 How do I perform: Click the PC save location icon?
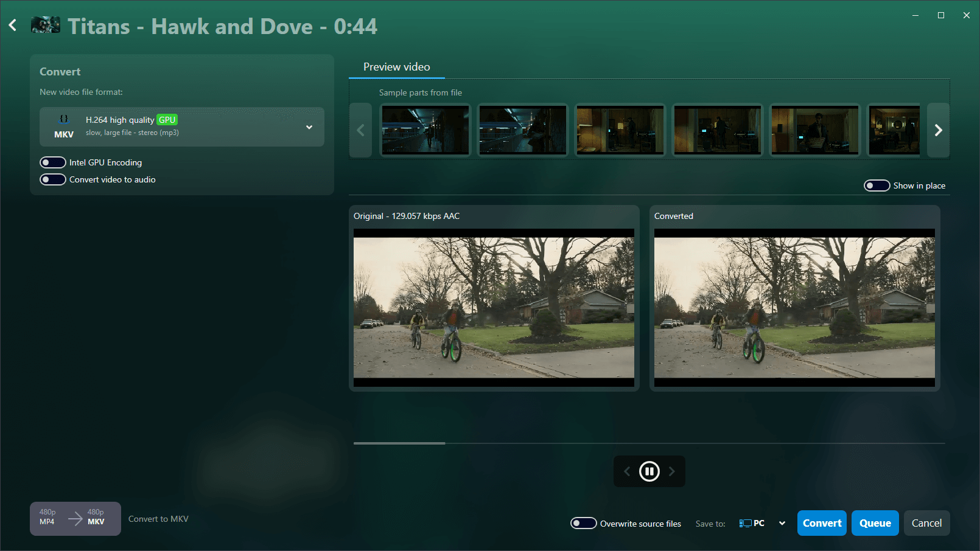click(746, 523)
